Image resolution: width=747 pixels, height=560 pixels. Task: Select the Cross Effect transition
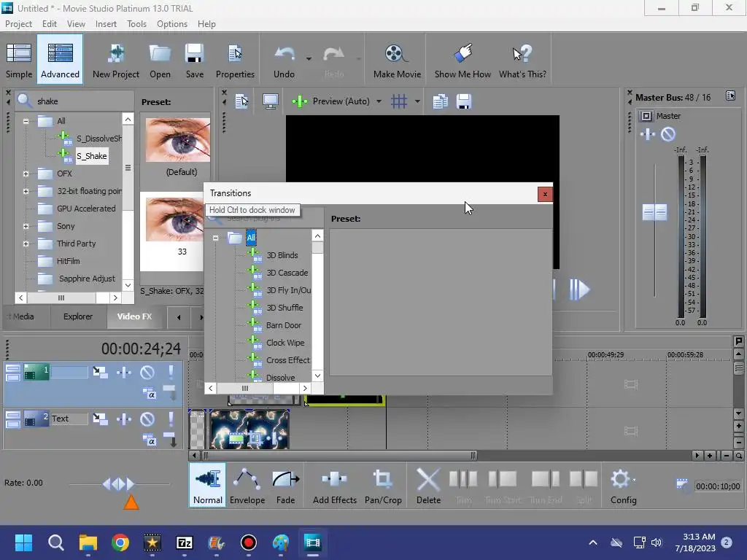(x=287, y=360)
